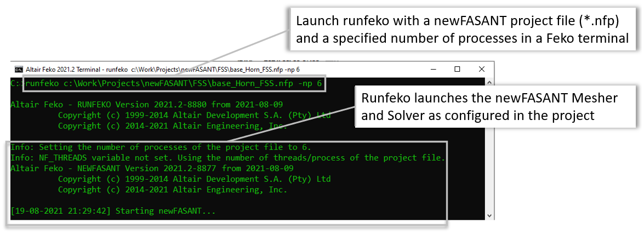Click the 'Starting newFASANT...' status text
The height and width of the screenshot is (234, 644).
(166, 211)
